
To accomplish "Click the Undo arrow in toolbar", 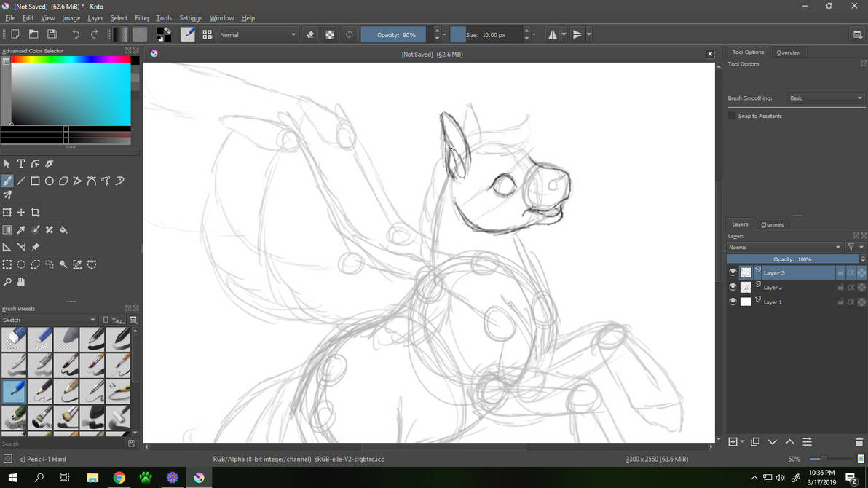I will pyautogui.click(x=76, y=34).
